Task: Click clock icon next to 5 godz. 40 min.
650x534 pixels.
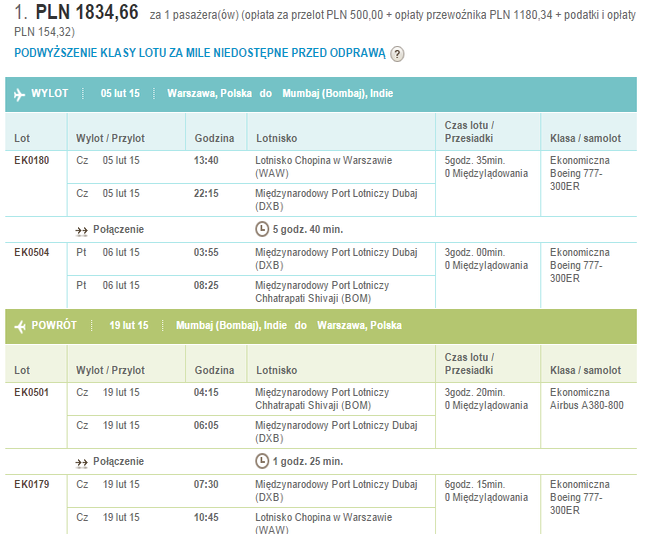Action: coord(262,229)
